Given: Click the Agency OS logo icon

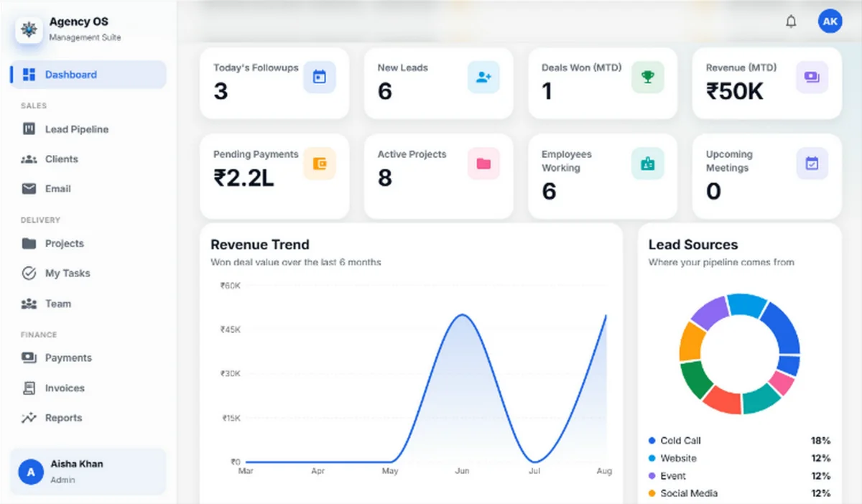Looking at the screenshot, I should (29, 29).
